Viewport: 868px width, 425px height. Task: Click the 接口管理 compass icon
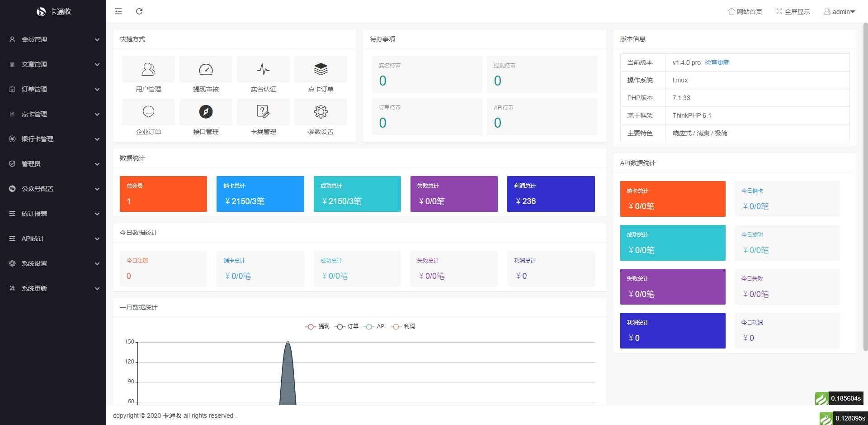click(x=206, y=112)
